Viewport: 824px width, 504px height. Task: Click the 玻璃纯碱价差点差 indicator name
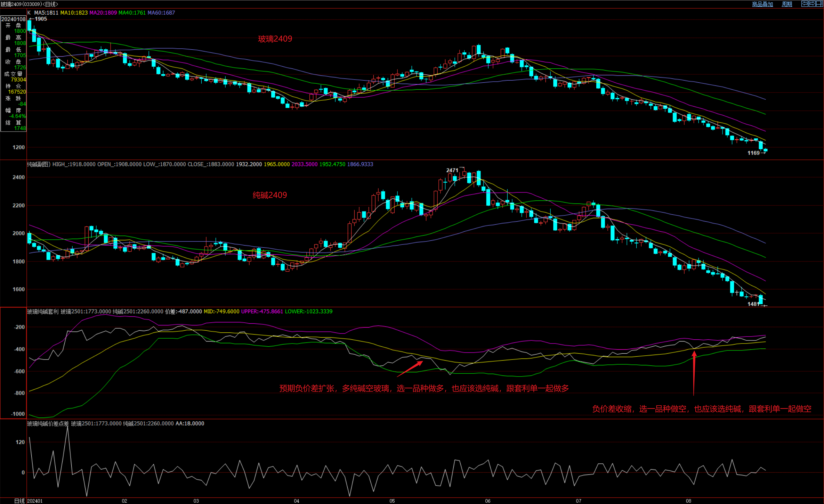[x=48, y=424]
